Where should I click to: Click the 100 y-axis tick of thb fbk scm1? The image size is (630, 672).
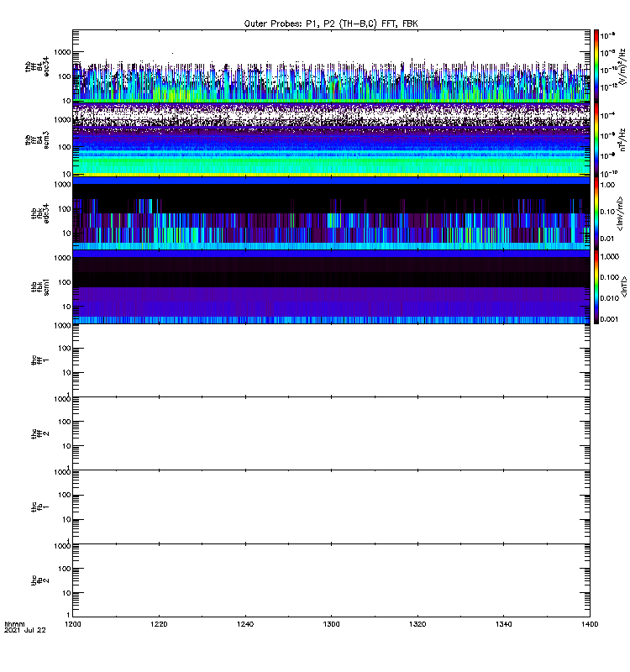tap(65, 282)
